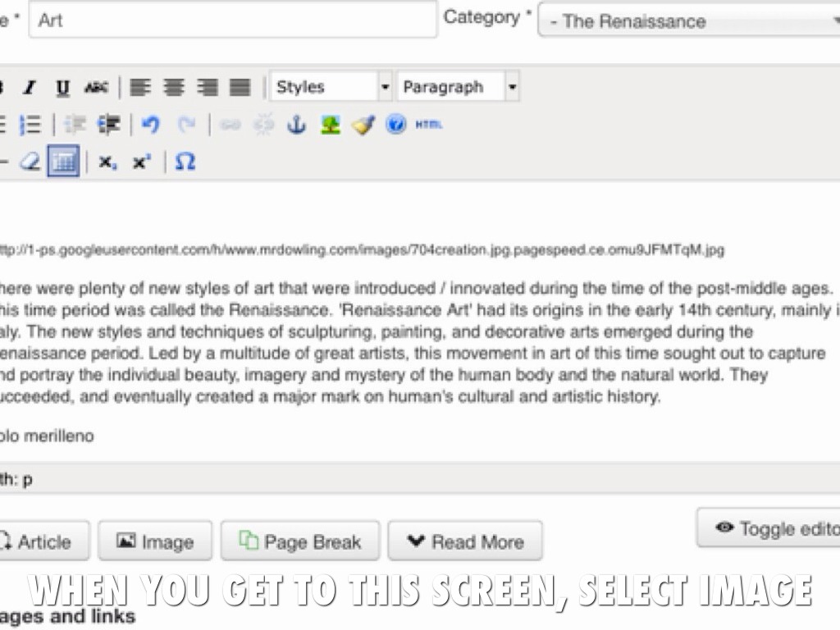Insert an anchor using the anchor icon
Screen dimensions: 840x630
(295, 125)
